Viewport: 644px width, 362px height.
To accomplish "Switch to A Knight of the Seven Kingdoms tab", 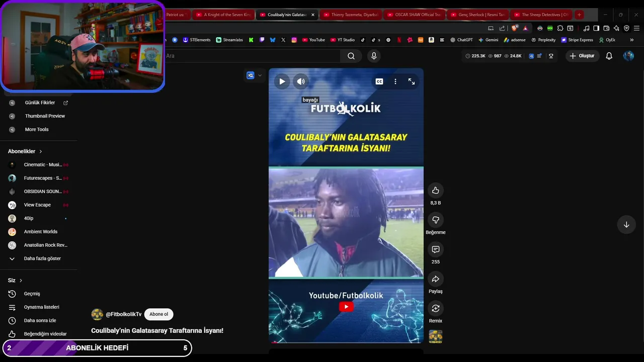I will [222, 15].
